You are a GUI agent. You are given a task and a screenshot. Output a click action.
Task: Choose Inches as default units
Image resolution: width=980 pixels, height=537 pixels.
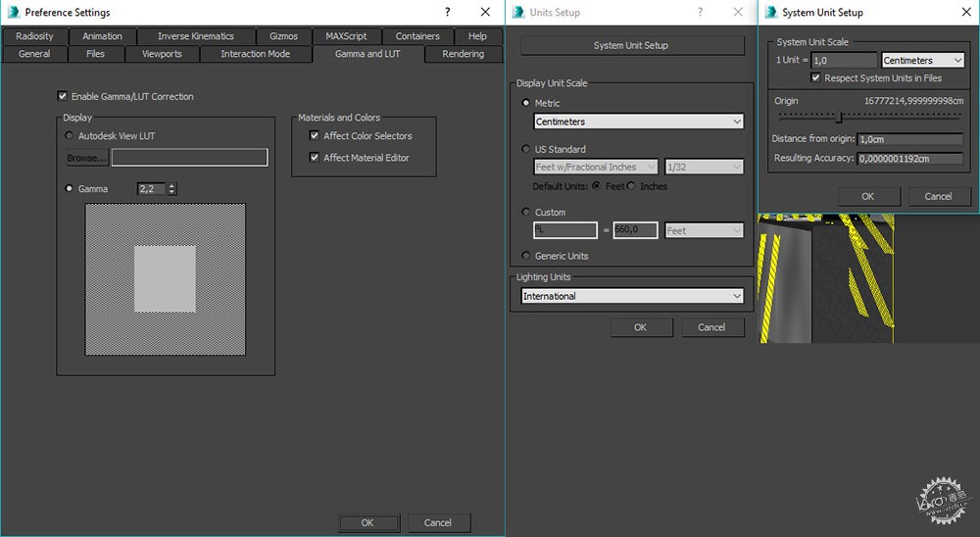pos(631,185)
